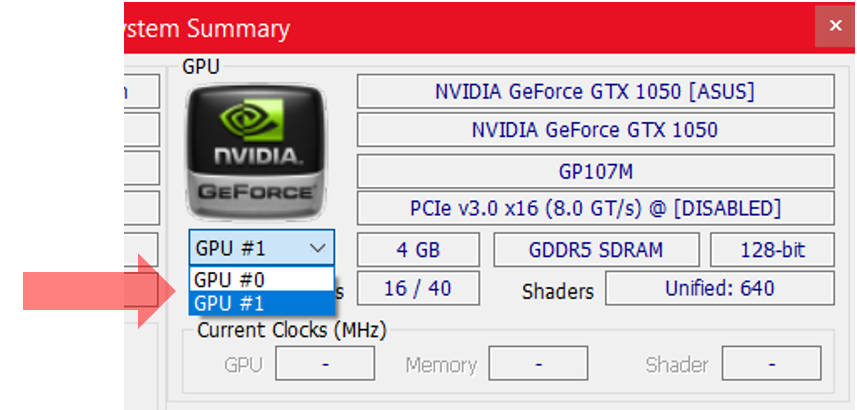Click the NVIDIA GeForce GTX 1050 [ASUS] field

click(595, 92)
